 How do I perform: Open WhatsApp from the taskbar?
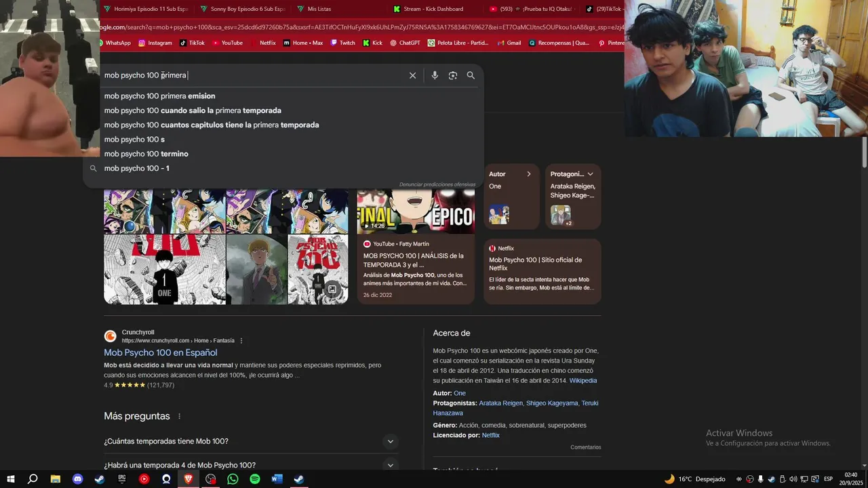click(x=233, y=479)
